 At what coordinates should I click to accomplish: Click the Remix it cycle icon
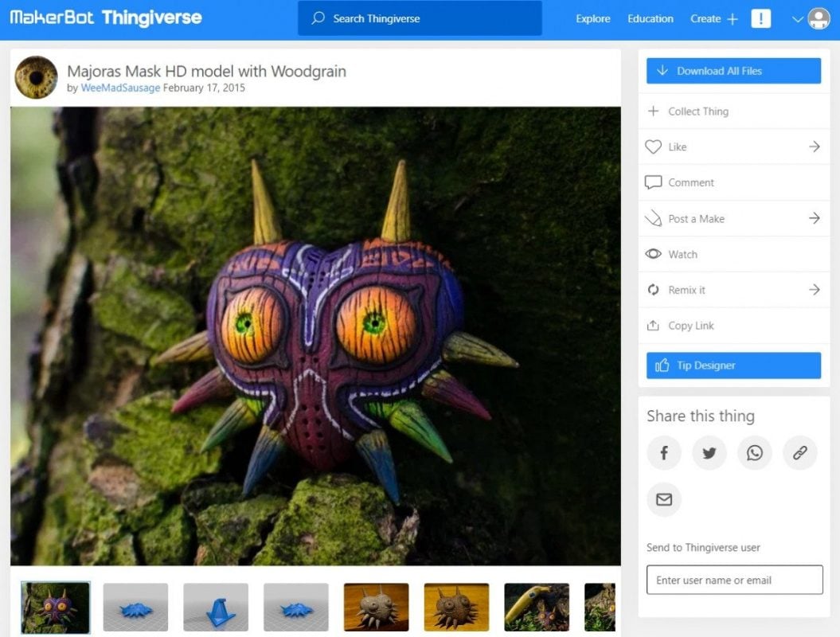point(653,290)
